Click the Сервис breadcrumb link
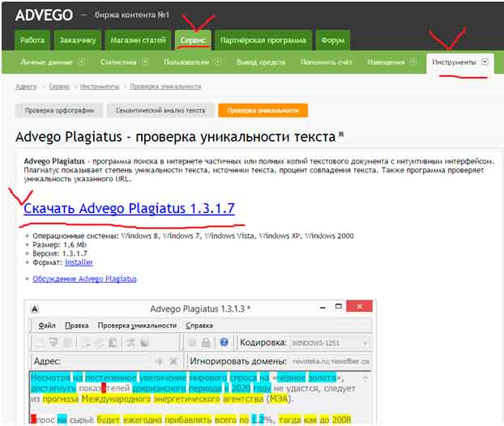 59,87
